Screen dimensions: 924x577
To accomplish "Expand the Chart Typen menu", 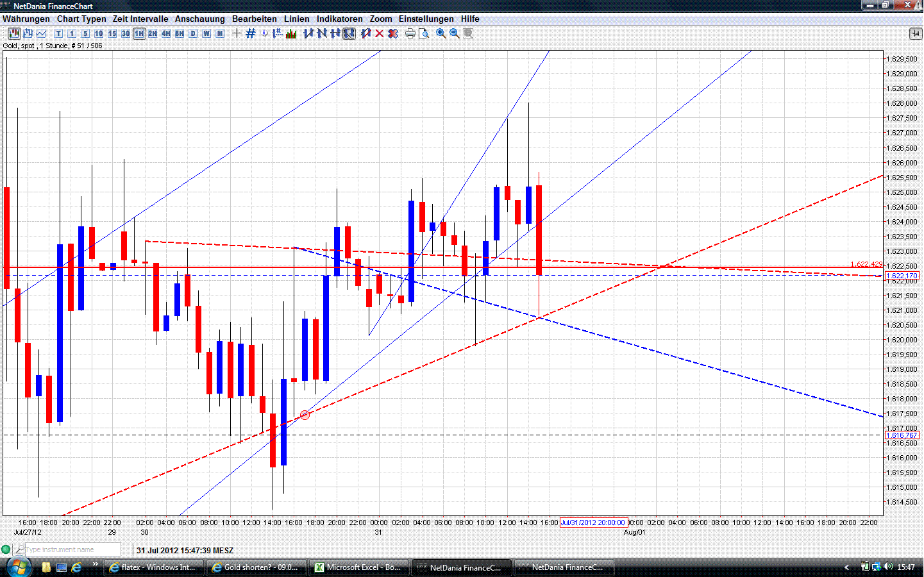I will (81, 19).
